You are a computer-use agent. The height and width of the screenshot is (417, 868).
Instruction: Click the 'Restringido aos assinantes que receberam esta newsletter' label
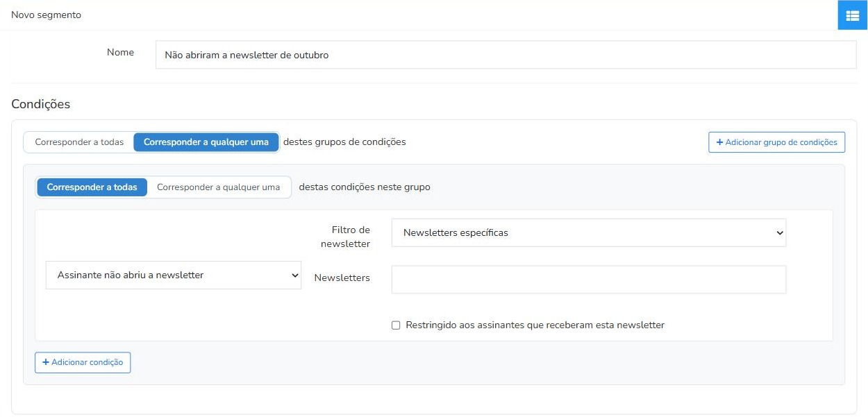tap(535, 325)
